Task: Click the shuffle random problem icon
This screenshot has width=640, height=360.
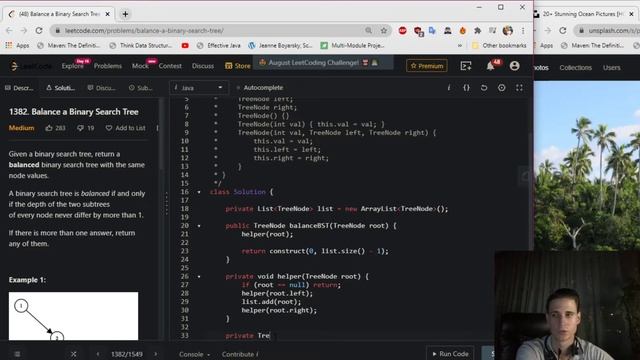Action: coord(73,354)
